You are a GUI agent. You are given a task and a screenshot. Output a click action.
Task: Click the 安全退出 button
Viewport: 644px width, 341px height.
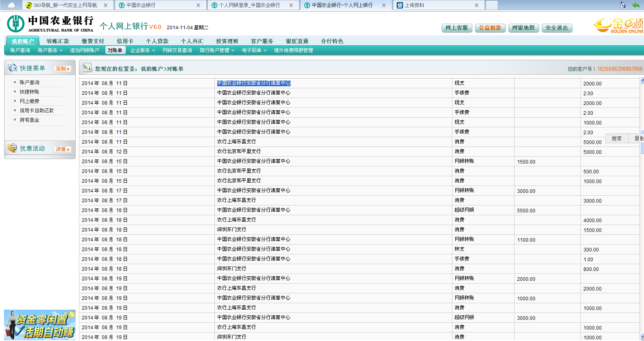coord(557,28)
